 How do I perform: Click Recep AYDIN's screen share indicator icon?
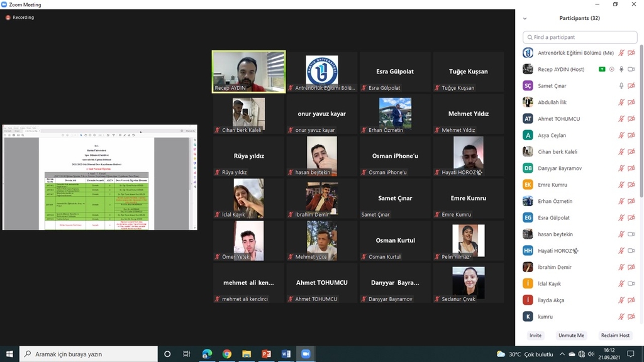click(x=602, y=69)
